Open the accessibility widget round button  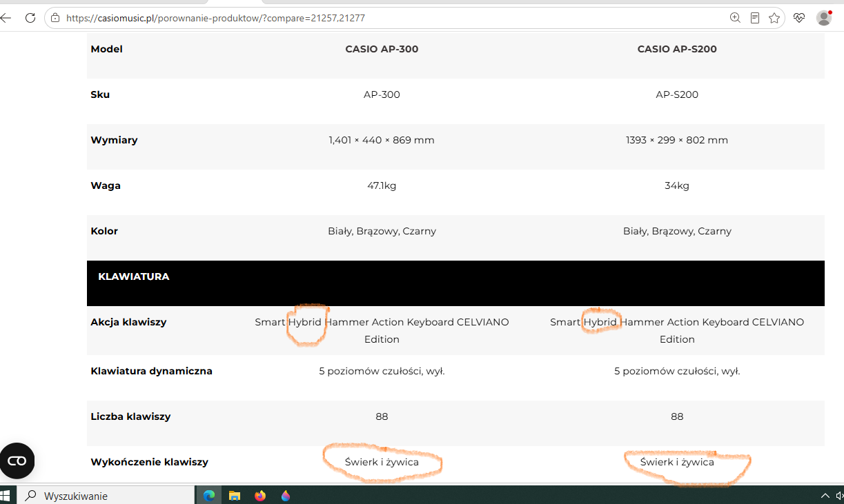17,461
